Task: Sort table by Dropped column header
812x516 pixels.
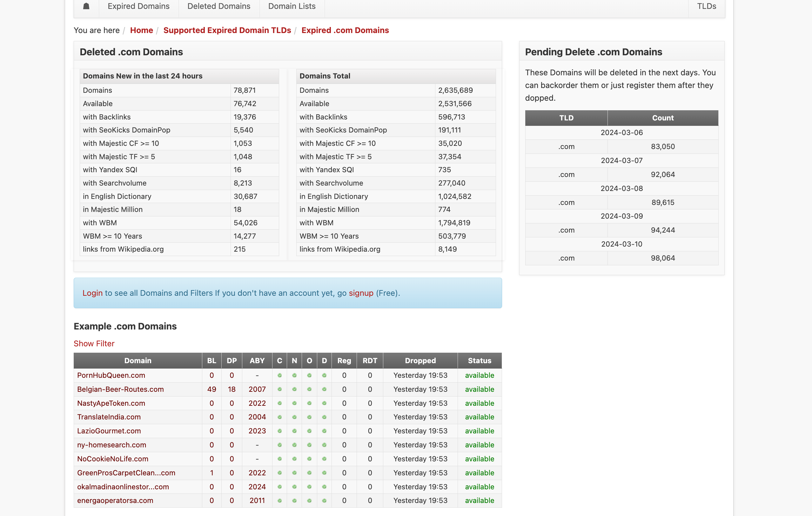Action: [x=420, y=361]
